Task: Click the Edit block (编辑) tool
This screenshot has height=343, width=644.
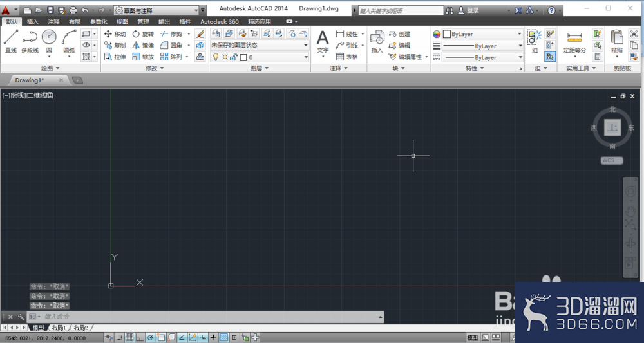Action: tap(400, 46)
